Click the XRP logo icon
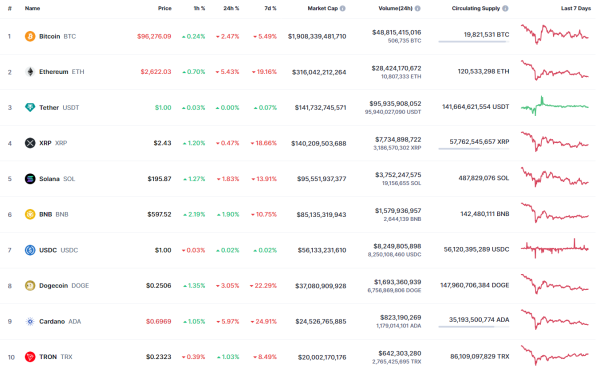This screenshot has height=371, width=600. click(30, 143)
